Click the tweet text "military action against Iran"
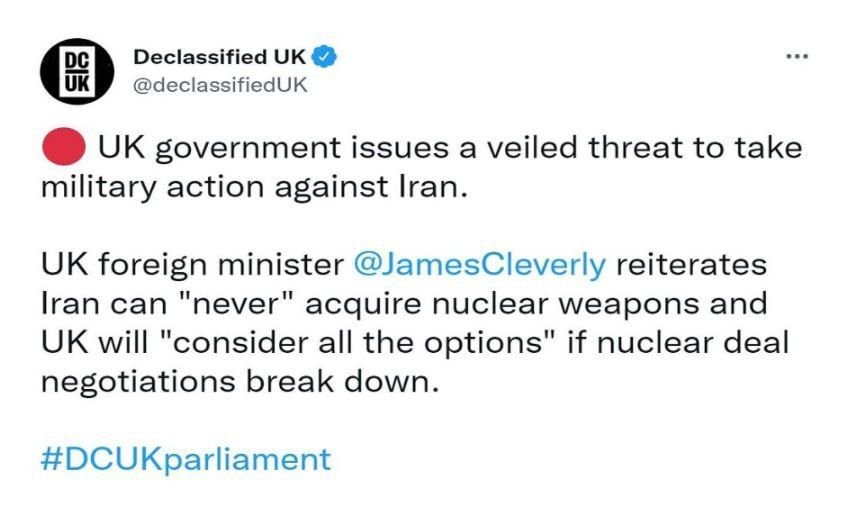Screen dimensions: 849x509 tap(252, 187)
